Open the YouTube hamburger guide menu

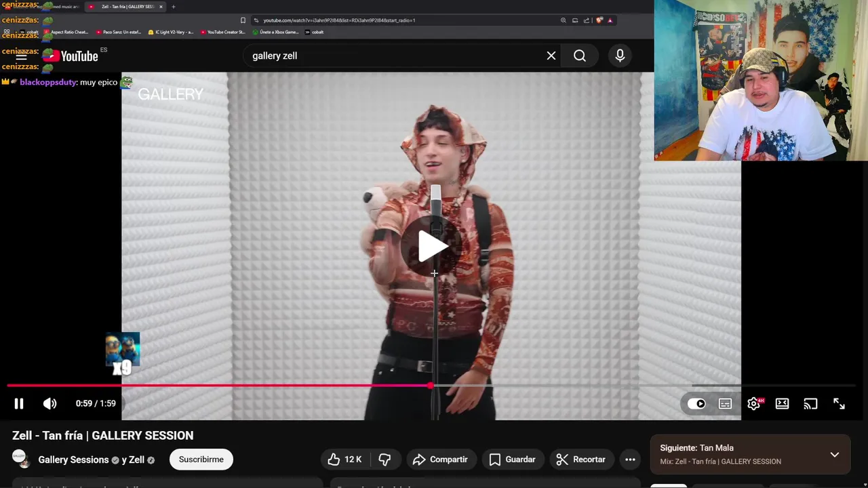coord(22,56)
